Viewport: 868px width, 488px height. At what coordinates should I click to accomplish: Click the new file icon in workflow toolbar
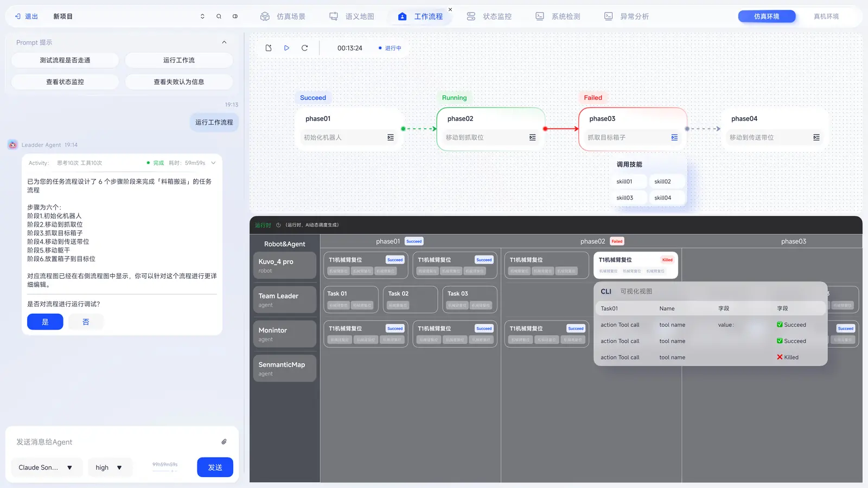pyautogui.click(x=269, y=48)
